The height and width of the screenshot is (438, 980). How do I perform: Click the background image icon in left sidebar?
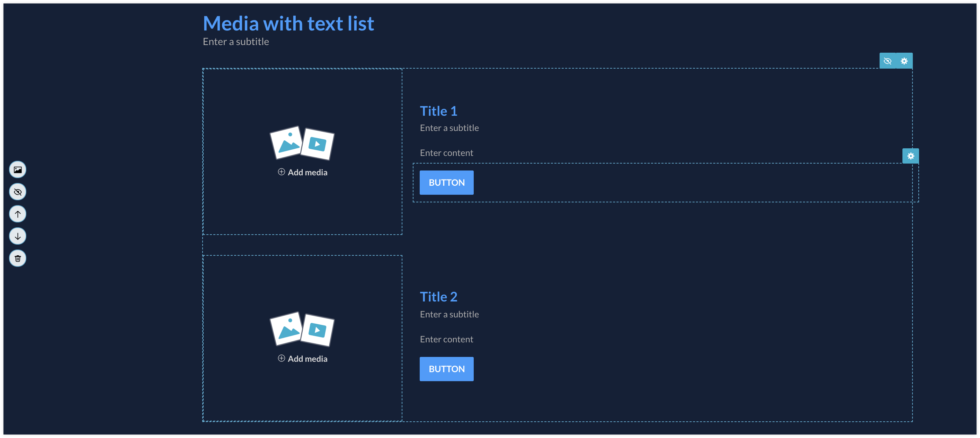18,170
